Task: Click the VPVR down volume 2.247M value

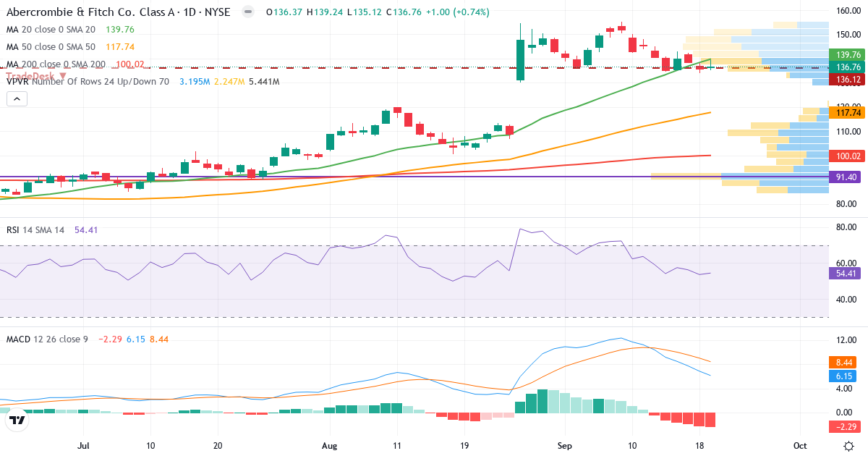Action: pyautogui.click(x=229, y=82)
